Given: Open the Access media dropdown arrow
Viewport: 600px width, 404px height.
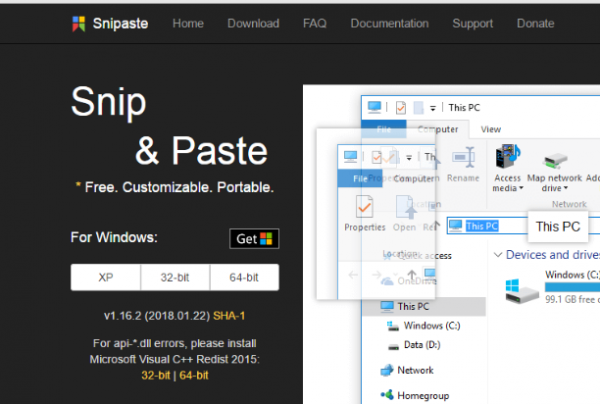Looking at the screenshot, I should [x=521, y=188].
